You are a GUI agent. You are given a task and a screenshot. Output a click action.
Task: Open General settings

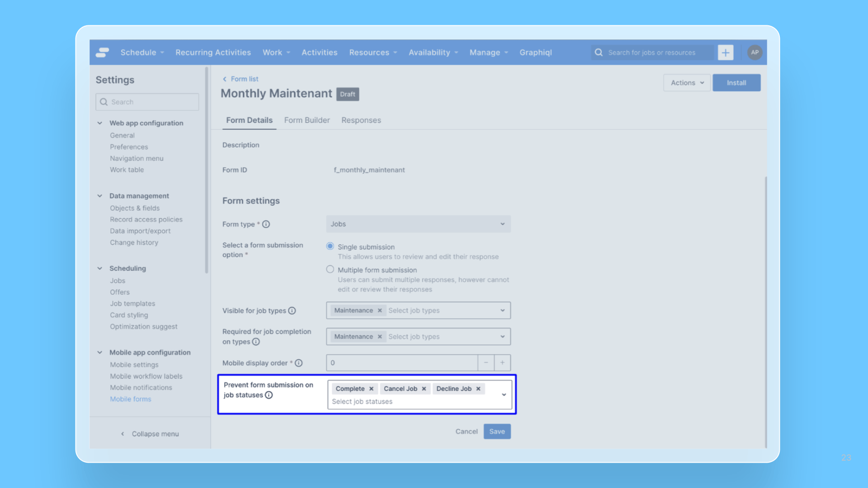[x=122, y=135]
